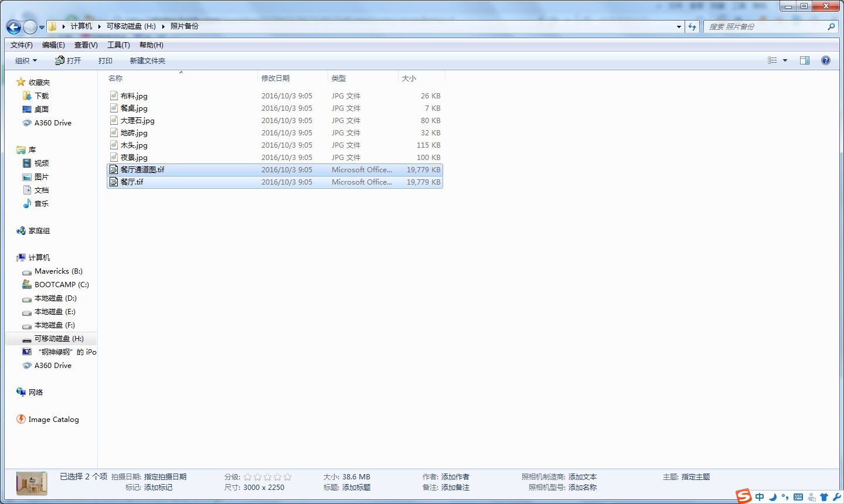Select the file icon of 布料.jpg

point(114,96)
